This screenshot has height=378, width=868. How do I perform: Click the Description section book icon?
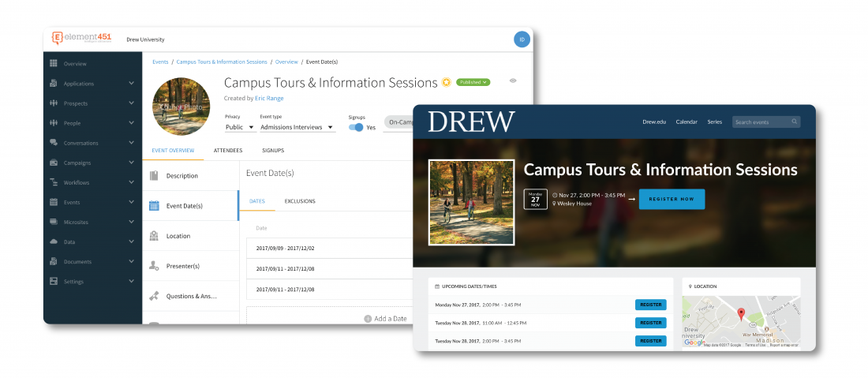[x=154, y=175]
